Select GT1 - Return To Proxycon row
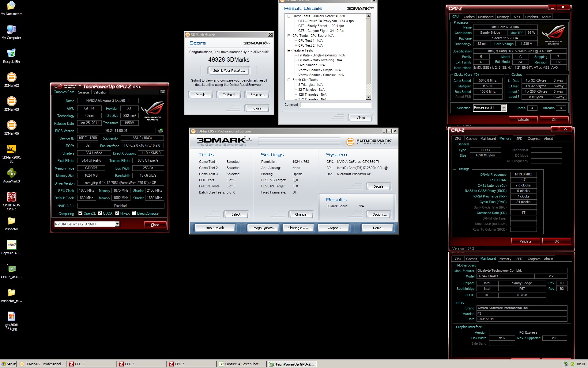This screenshot has width=588, height=368. click(x=326, y=21)
